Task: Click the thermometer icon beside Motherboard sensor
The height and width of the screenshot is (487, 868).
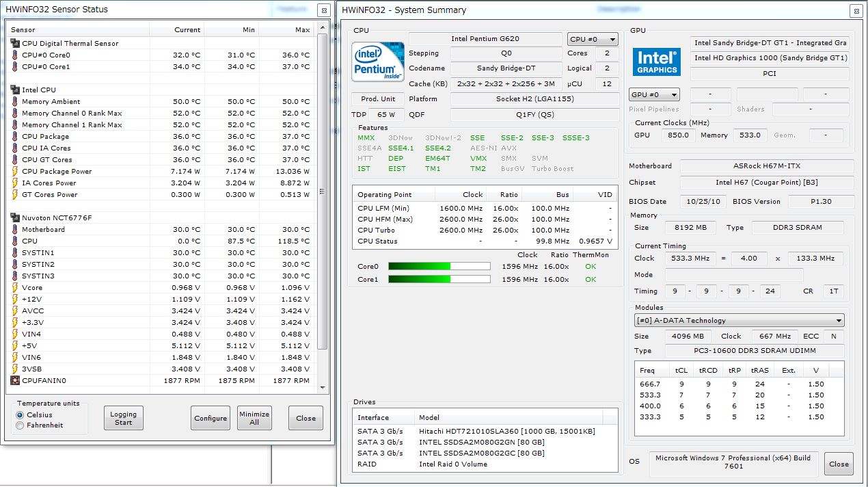Action: pyautogui.click(x=15, y=229)
